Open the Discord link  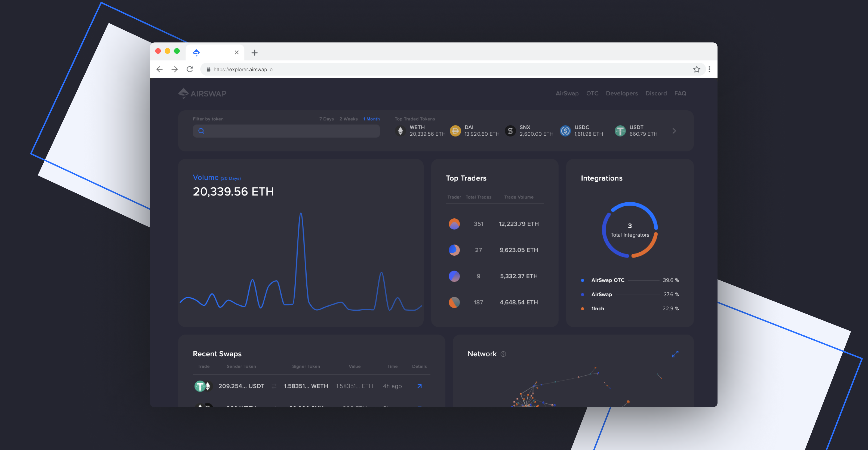pyautogui.click(x=656, y=93)
